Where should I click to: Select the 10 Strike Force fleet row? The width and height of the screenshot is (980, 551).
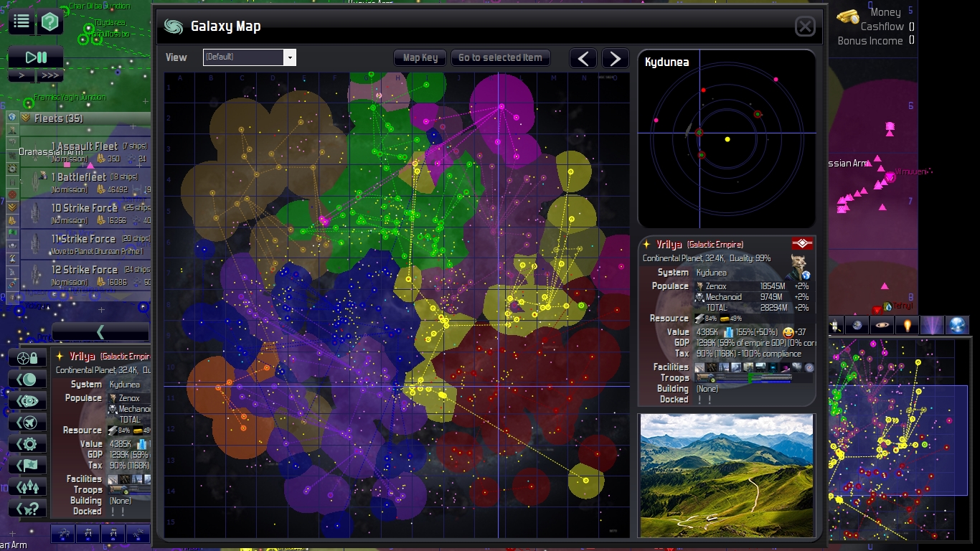[x=85, y=213]
